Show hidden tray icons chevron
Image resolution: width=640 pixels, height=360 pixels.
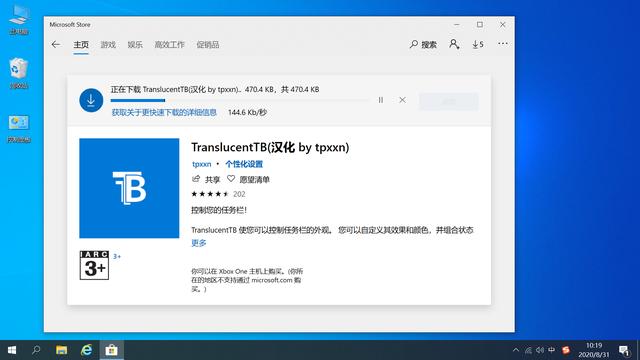(516, 350)
